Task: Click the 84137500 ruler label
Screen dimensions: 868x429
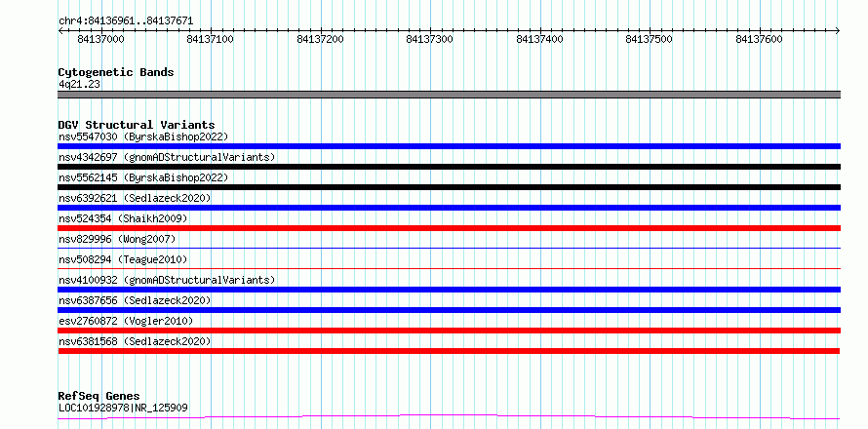Action: (x=649, y=39)
